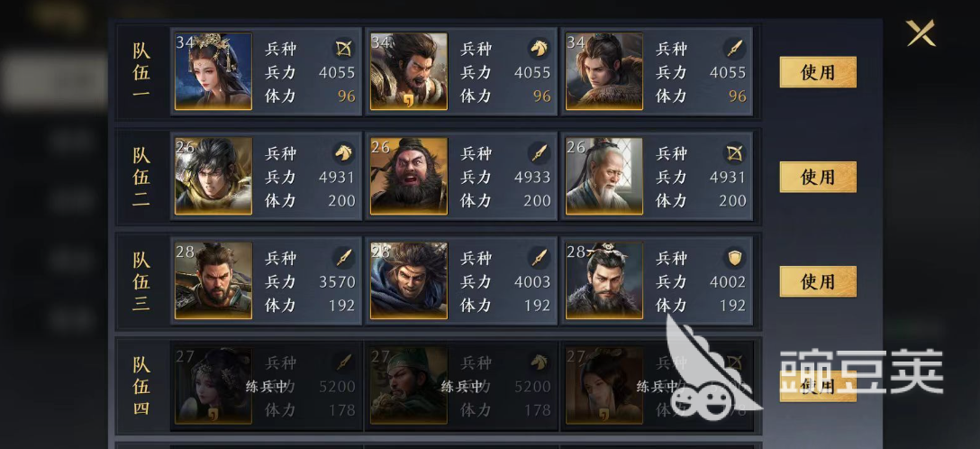The height and width of the screenshot is (449, 980).
Task: Select the level 34 female hero portrait
Action: [x=213, y=71]
